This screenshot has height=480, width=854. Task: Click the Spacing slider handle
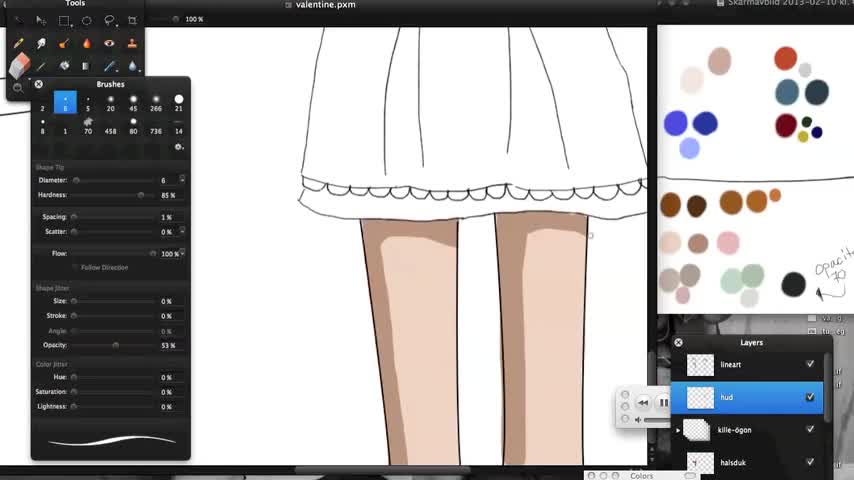74,217
